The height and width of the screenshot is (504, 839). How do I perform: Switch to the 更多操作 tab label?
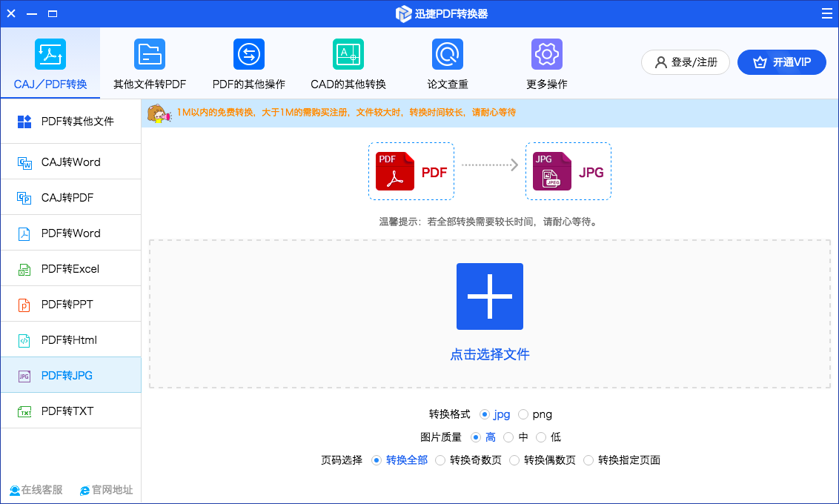coord(547,84)
